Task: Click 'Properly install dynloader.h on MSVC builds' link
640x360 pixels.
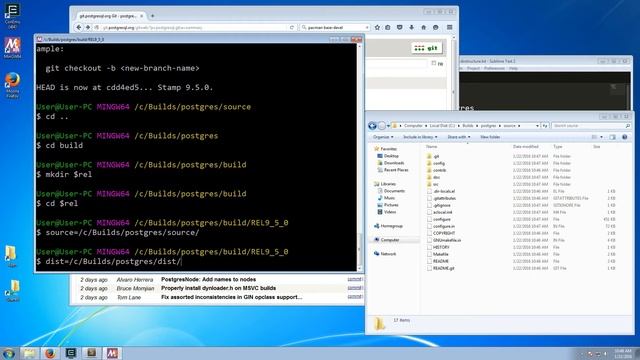Action: point(218,288)
